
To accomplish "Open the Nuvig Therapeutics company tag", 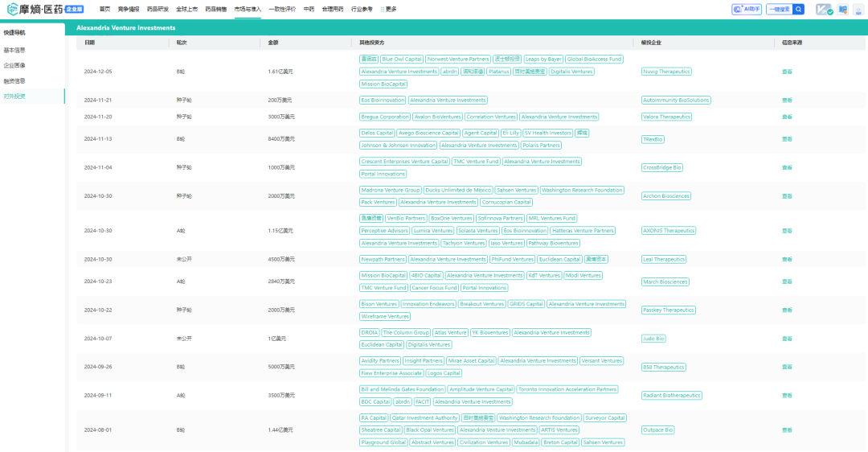I will [666, 72].
